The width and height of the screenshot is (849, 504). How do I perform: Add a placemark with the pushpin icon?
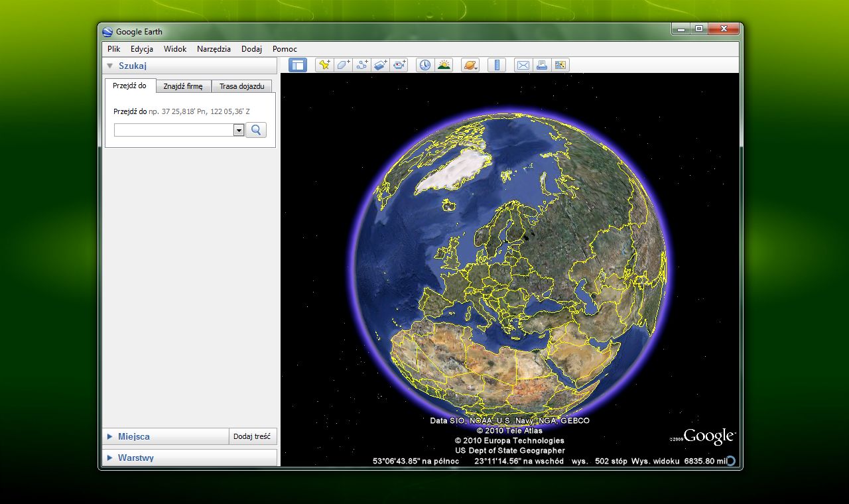pyautogui.click(x=324, y=65)
